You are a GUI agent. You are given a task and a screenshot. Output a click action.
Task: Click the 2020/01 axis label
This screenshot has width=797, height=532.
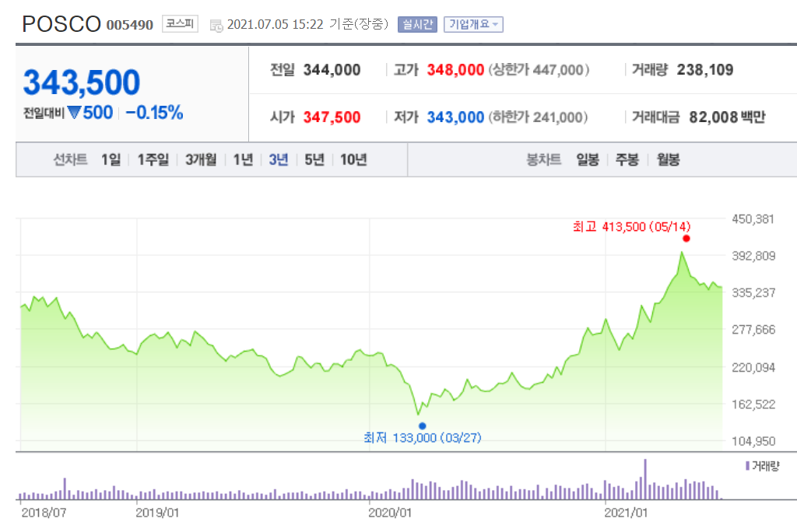point(390,513)
